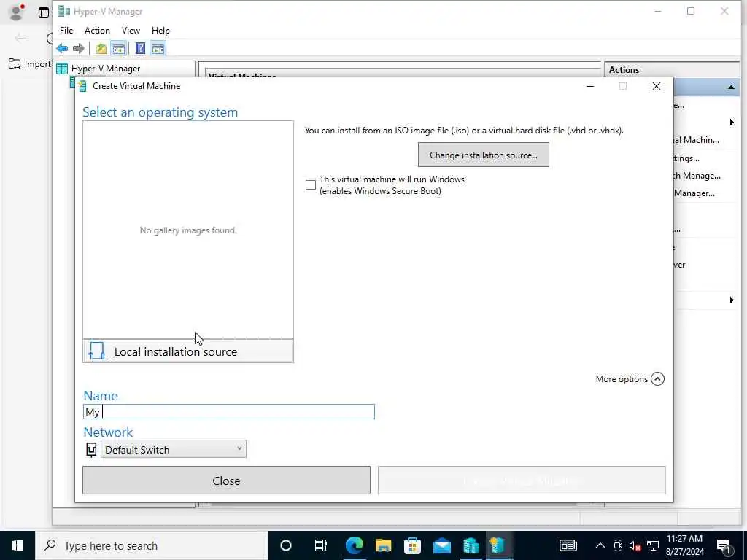Open Microsoft Store from the taskbar
This screenshot has height=560, width=747.
[x=413, y=545]
